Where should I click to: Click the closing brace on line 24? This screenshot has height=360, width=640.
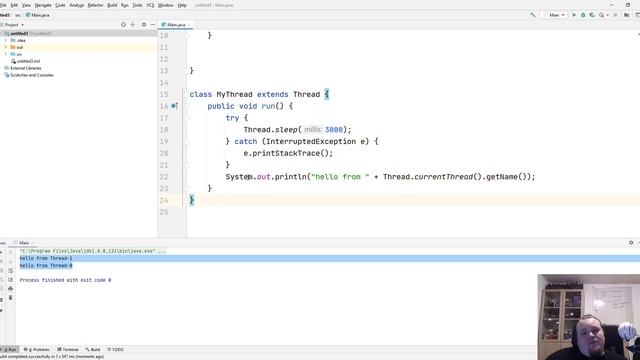pos(192,200)
